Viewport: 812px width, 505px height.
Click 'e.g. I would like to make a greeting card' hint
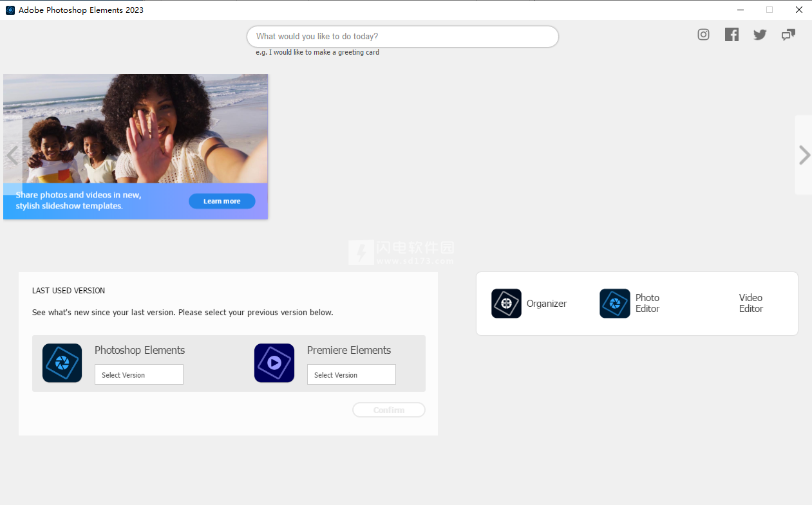pos(317,52)
